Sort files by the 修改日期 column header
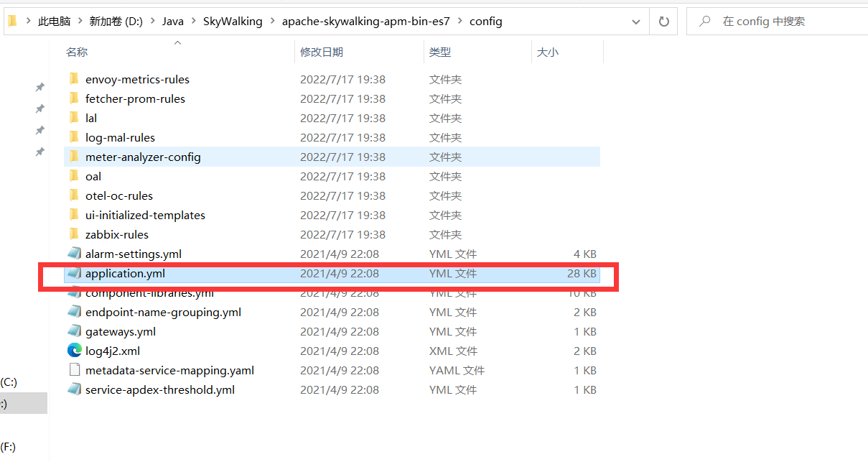This screenshot has width=868, height=462. click(x=321, y=52)
